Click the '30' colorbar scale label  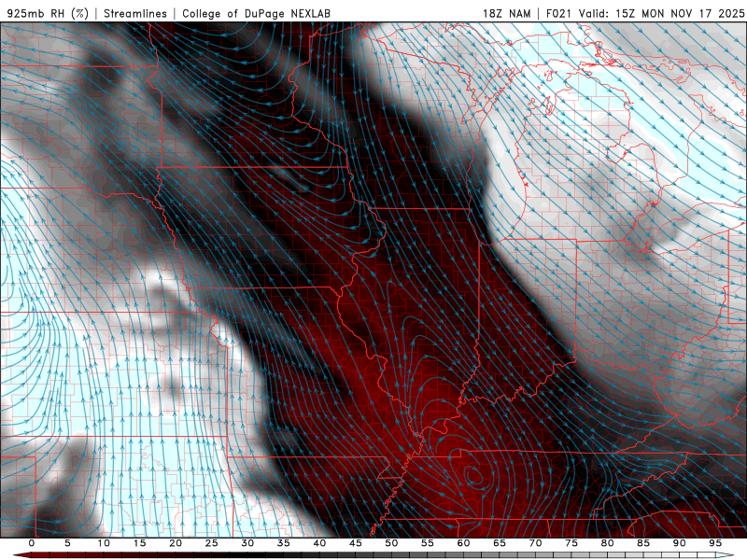tap(247, 543)
